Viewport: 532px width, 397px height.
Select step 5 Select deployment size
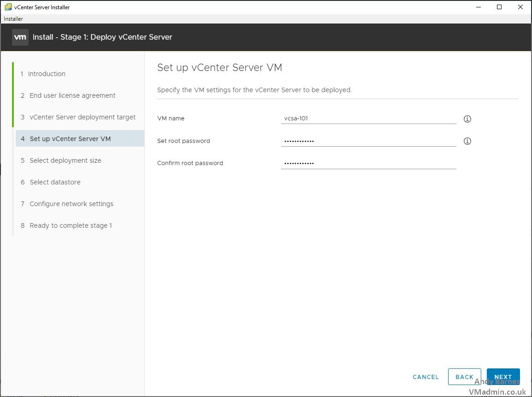pos(61,160)
